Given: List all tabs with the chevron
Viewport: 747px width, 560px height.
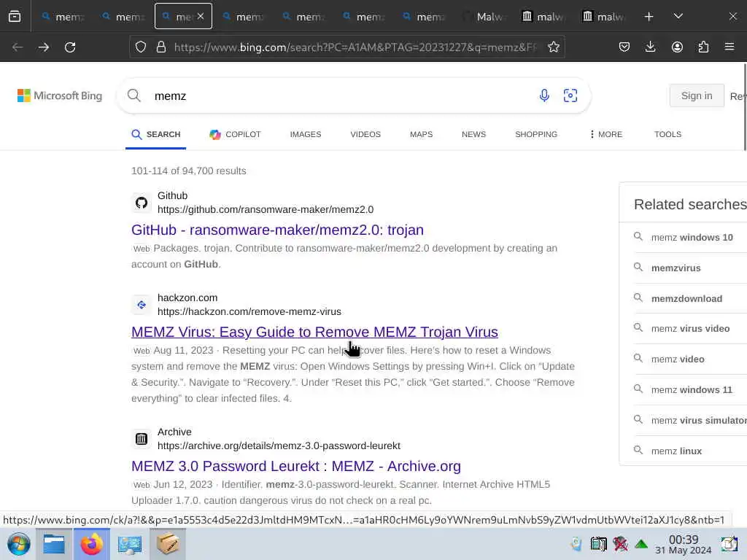Looking at the screenshot, I should point(678,17).
